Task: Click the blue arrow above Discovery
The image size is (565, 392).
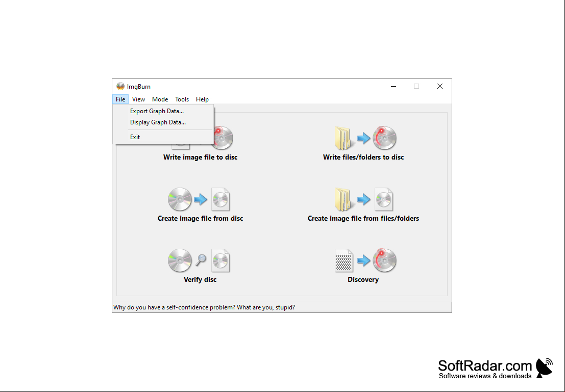Action: 363,260
